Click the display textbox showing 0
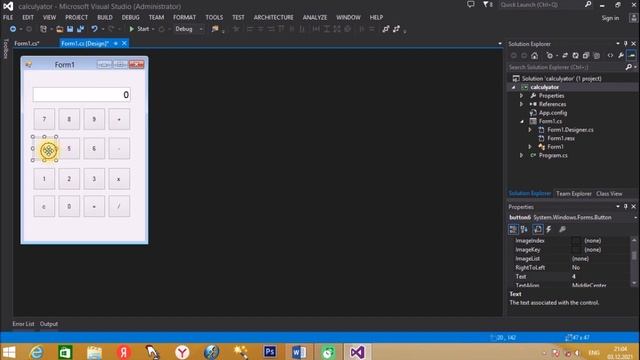The height and width of the screenshot is (360, 640). coord(82,95)
